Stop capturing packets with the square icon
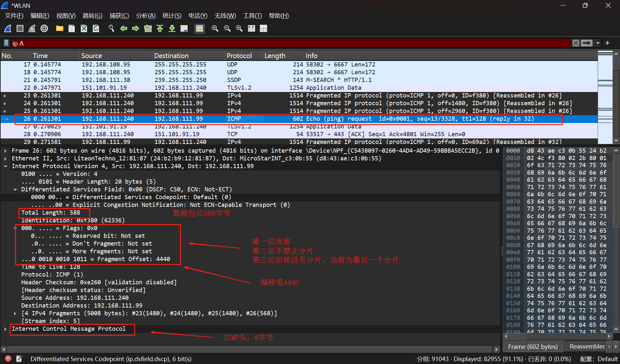The height and width of the screenshot is (364, 620). tap(20, 28)
